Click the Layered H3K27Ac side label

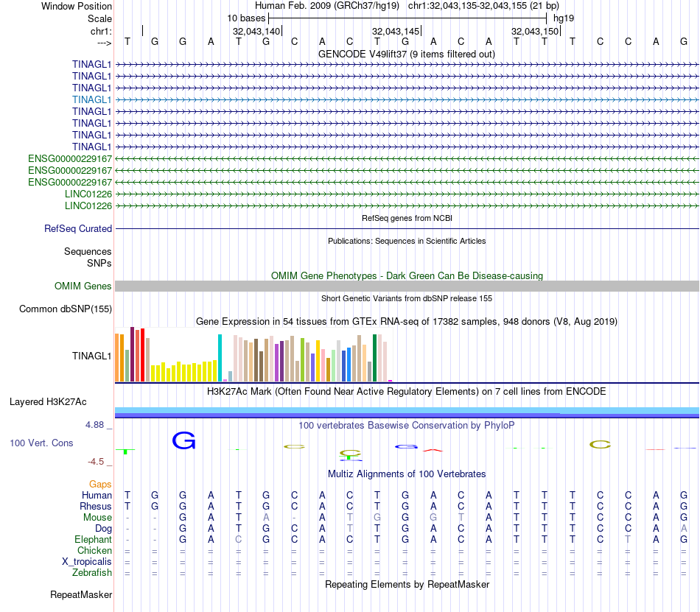[48, 401]
